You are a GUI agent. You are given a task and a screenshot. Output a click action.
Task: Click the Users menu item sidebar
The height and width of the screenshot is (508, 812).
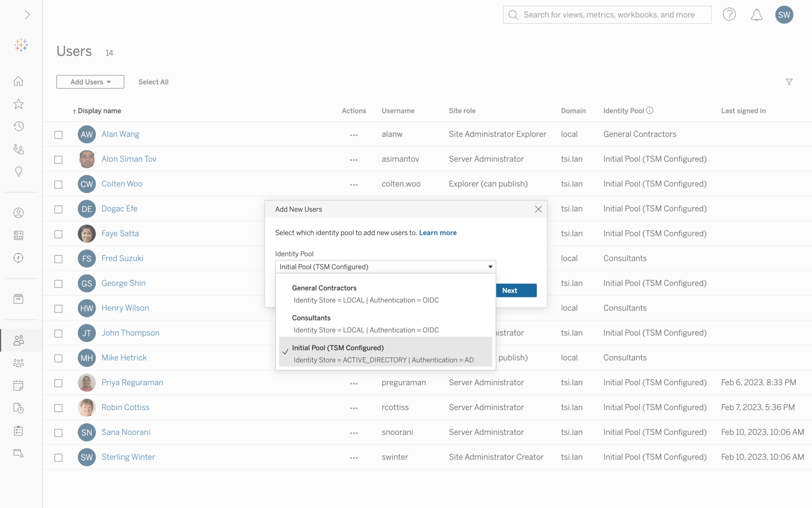point(19,341)
